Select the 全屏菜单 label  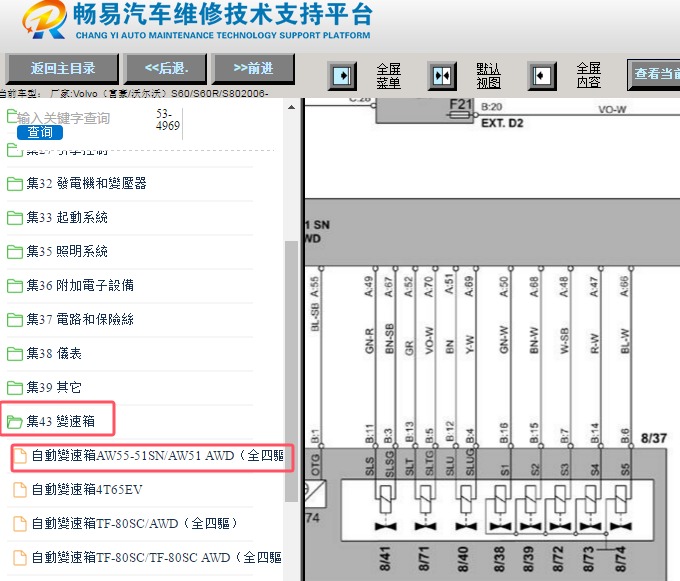pos(389,76)
